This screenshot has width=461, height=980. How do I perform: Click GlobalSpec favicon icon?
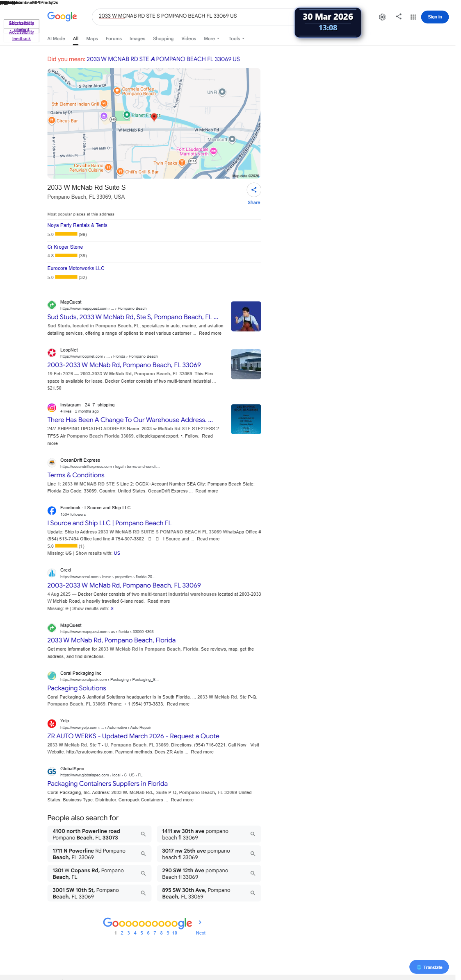pos(52,771)
